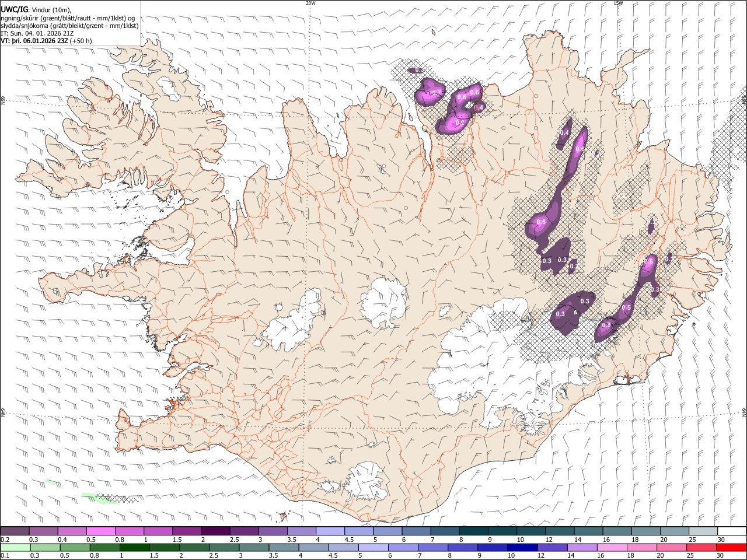Select the '30' label on the rain scale
This screenshot has height=560, width=747.
(x=721, y=555)
